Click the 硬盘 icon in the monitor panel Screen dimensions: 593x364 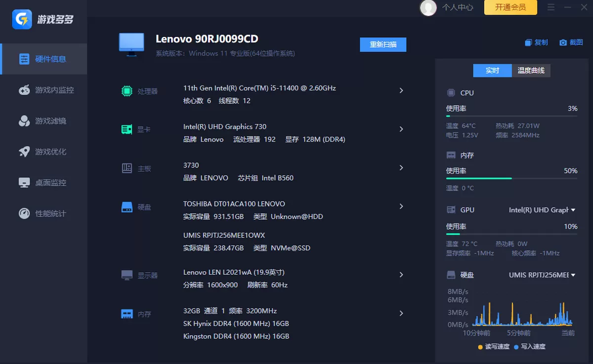click(451, 275)
